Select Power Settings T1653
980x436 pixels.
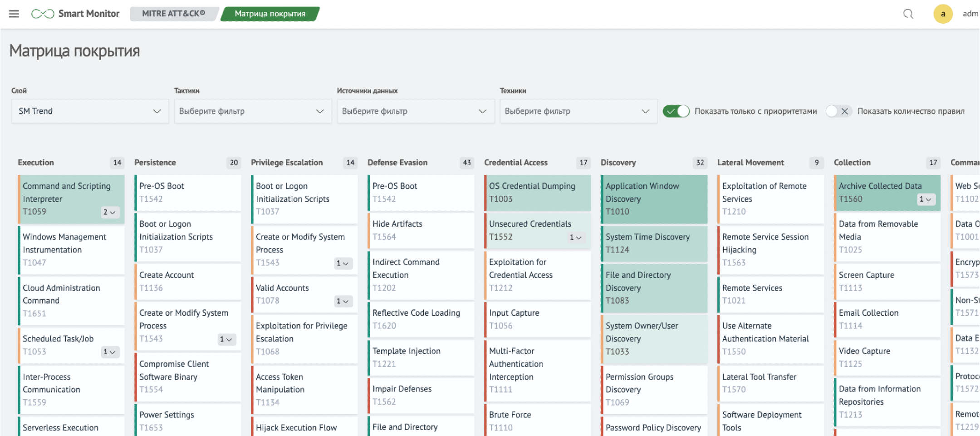(188, 421)
